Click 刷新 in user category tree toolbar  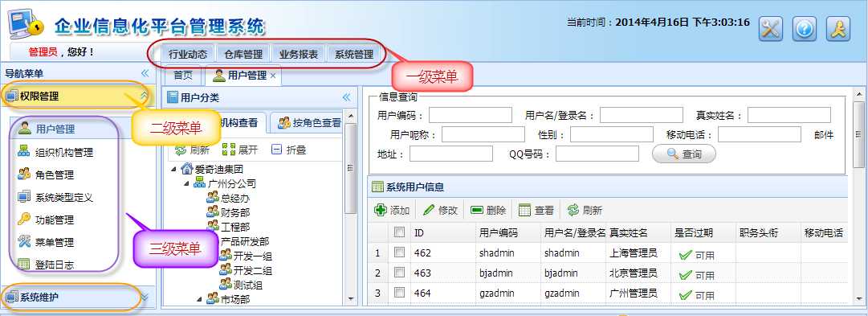pyautogui.click(x=192, y=150)
